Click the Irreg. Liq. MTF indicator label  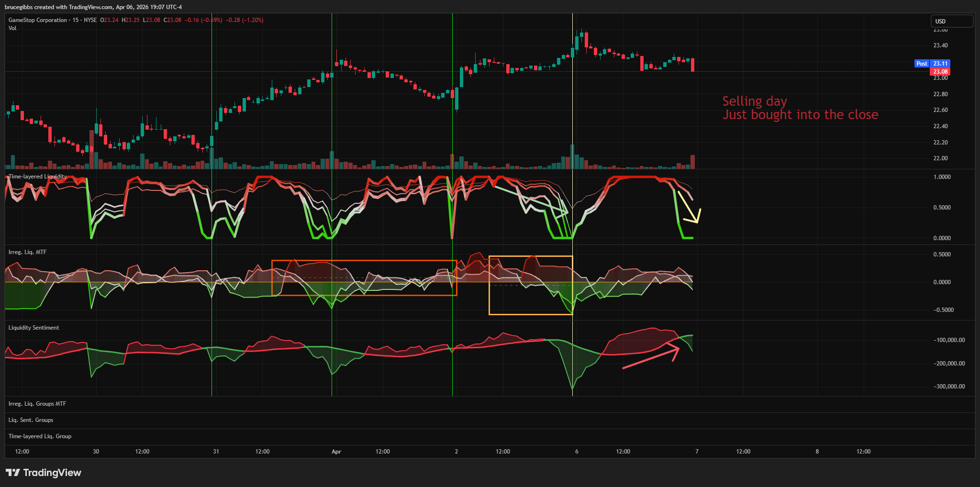click(27, 252)
